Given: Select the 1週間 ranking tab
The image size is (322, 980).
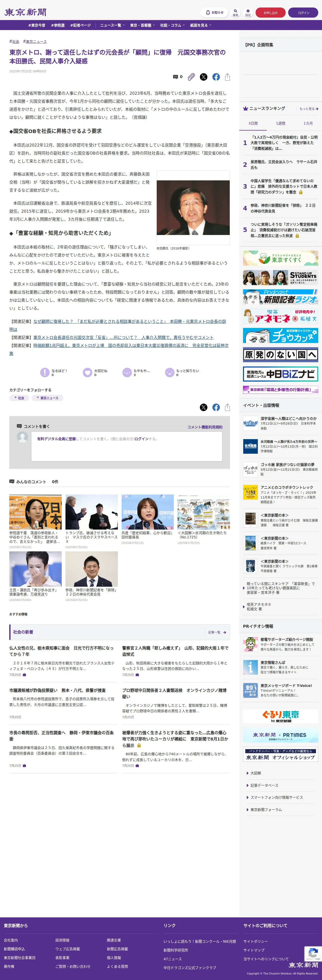Looking at the screenshot, I should (280, 123).
